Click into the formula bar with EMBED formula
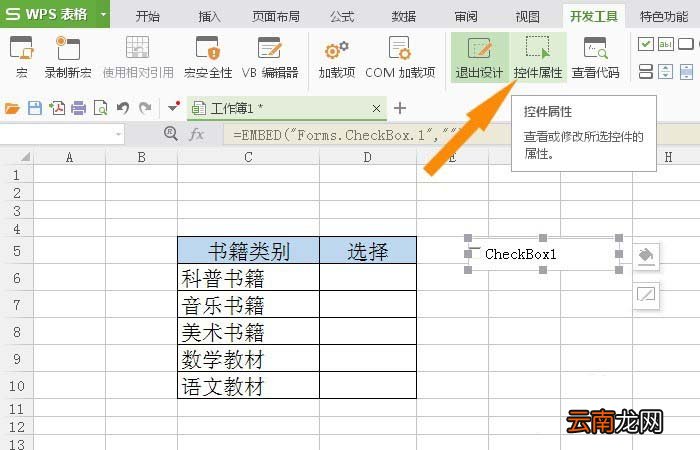Viewport: 700px width, 450px height. point(462,134)
